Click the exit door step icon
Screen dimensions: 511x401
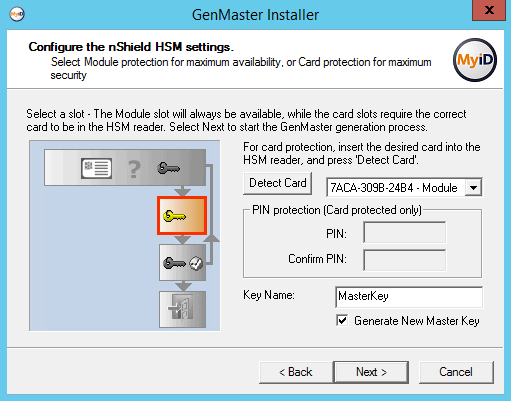pyautogui.click(x=182, y=309)
